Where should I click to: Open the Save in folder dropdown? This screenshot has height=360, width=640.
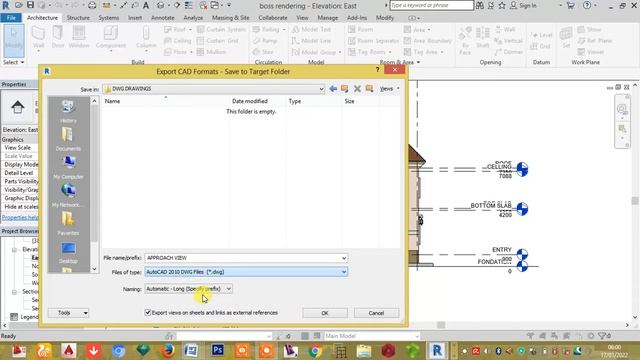(x=321, y=89)
